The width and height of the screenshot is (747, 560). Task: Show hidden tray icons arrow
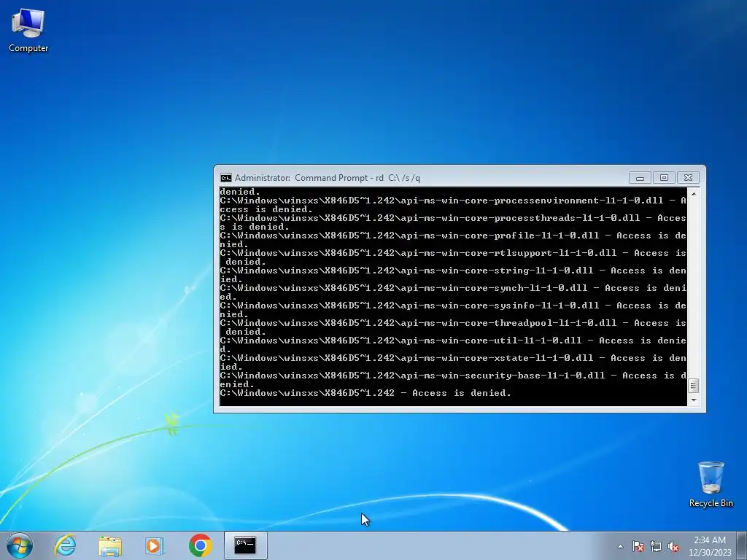pyautogui.click(x=620, y=546)
